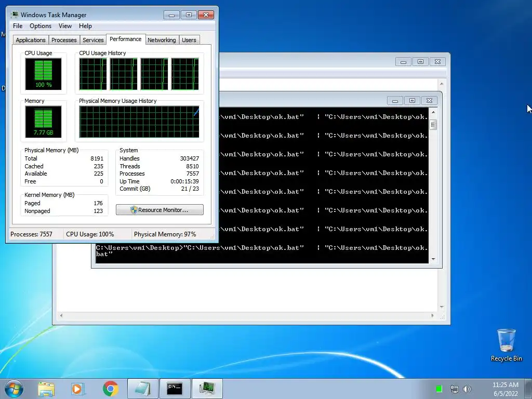Click the Resource Monitor button
The height and width of the screenshot is (399, 532).
tap(159, 210)
